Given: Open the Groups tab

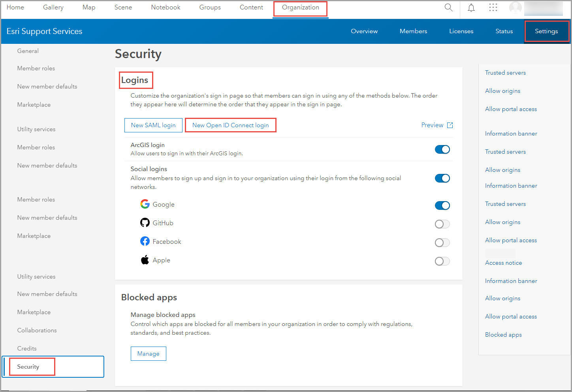Looking at the screenshot, I should (210, 8).
